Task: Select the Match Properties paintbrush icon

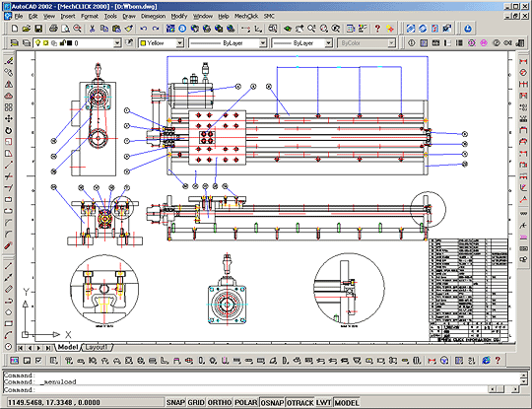Action: tap(129, 29)
